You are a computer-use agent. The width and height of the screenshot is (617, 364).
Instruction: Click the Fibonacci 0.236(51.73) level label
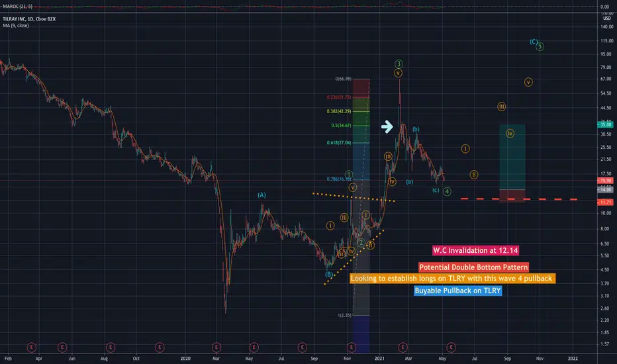(x=339, y=97)
